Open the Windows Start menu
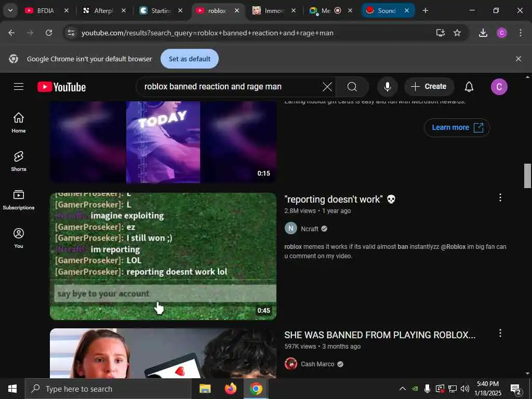The width and height of the screenshot is (532, 399). point(12,389)
